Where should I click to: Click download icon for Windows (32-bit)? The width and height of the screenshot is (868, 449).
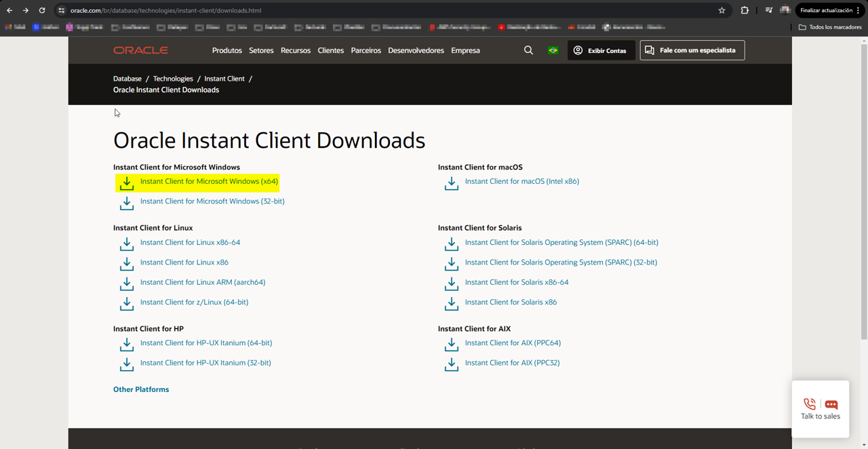[127, 203]
